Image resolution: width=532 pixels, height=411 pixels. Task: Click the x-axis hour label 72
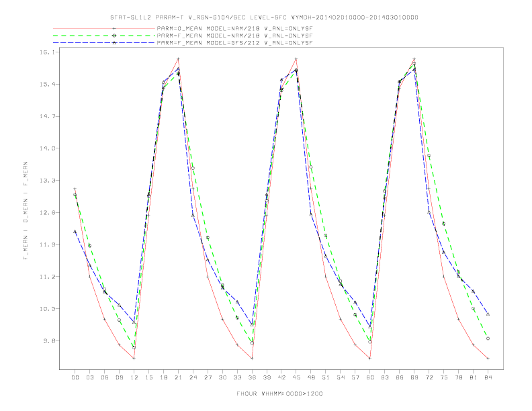pyautogui.click(x=429, y=377)
